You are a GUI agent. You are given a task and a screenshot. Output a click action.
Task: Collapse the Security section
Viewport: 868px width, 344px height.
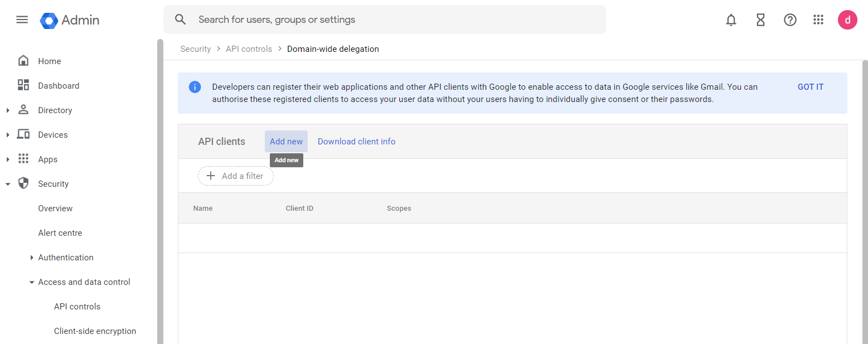(8, 184)
